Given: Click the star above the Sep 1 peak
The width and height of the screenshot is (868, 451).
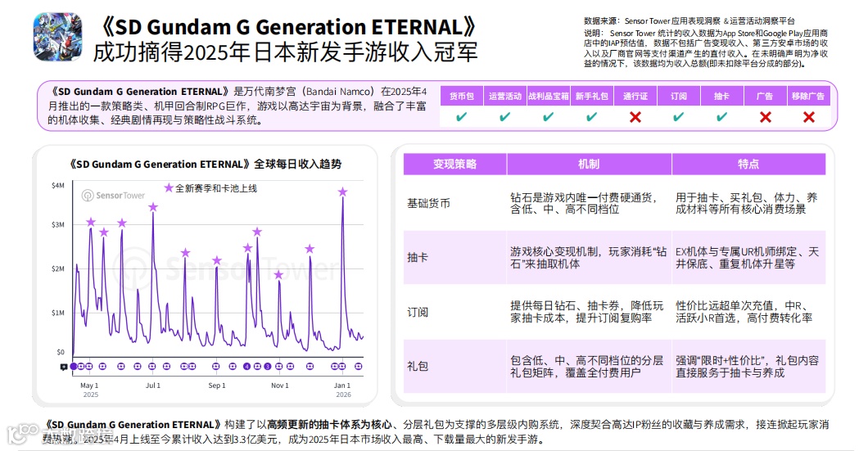Looking at the screenshot, I should click(217, 260).
